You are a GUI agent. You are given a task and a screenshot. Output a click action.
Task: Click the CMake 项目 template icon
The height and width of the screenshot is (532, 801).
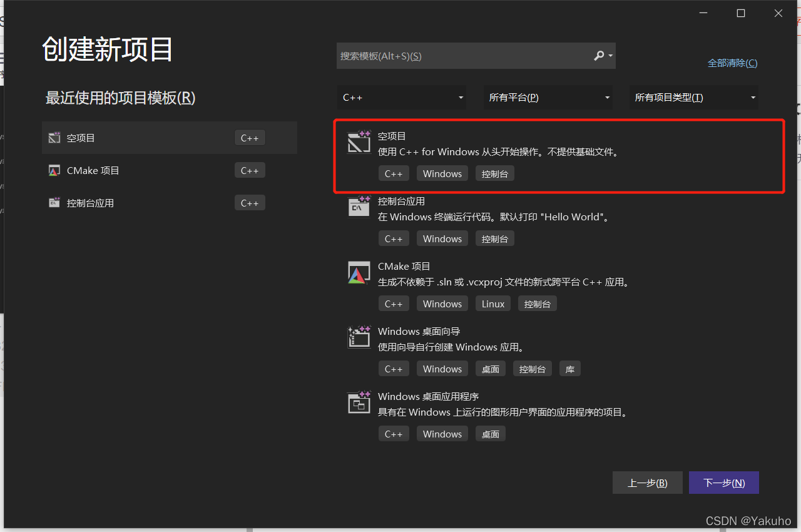click(359, 272)
